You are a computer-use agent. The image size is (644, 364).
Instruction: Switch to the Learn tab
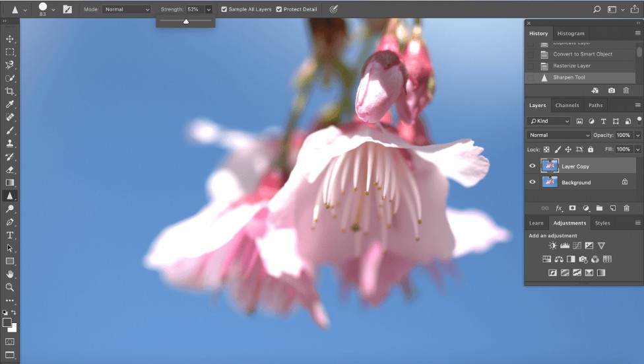(x=536, y=223)
